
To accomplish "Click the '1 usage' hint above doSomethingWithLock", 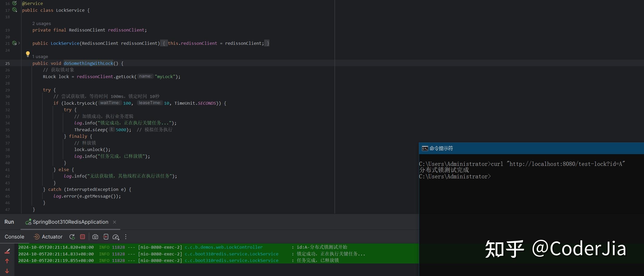I will point(40,57).
